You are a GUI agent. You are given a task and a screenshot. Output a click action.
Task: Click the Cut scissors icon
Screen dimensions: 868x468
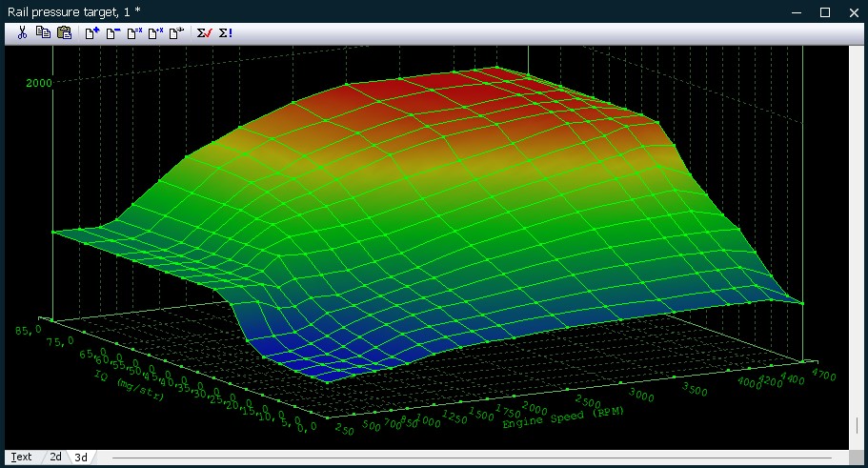[x=22, y=32]
